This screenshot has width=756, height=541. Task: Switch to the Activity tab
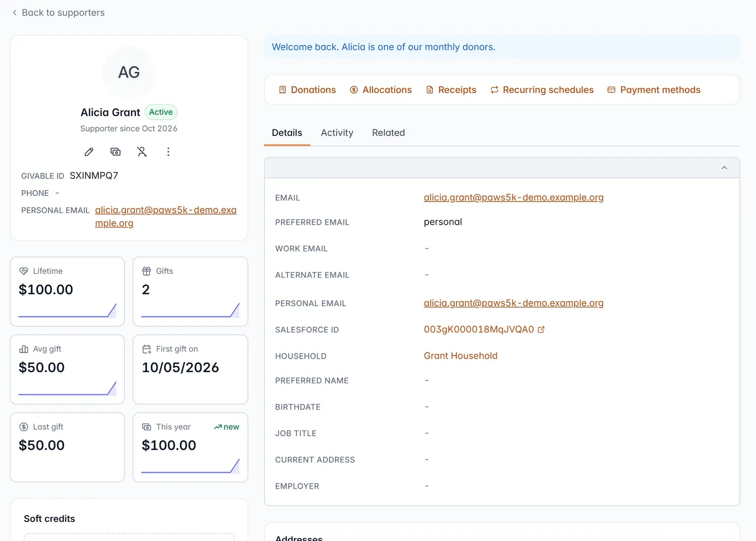337,133
